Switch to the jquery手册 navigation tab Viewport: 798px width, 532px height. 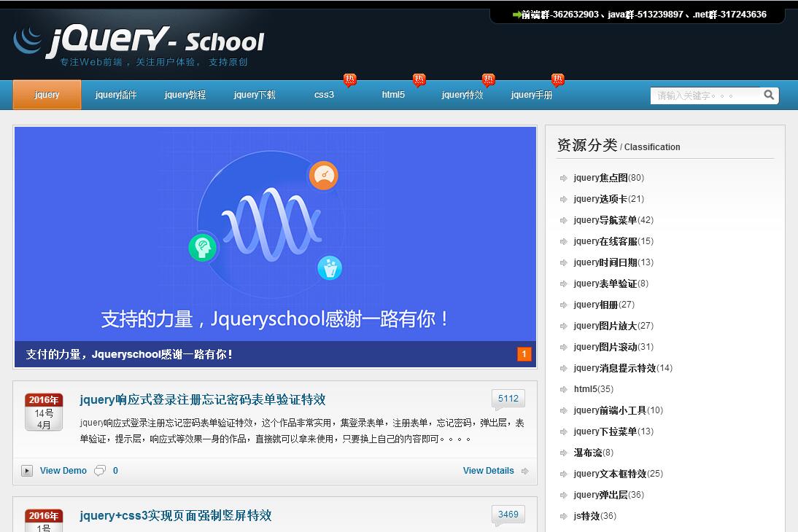[532, 95]
